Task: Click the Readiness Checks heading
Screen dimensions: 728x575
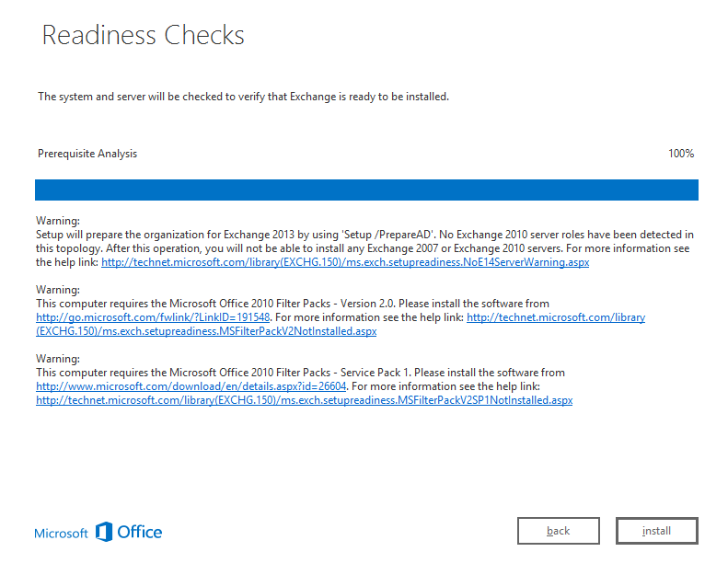Action: (x=144, y=36)
